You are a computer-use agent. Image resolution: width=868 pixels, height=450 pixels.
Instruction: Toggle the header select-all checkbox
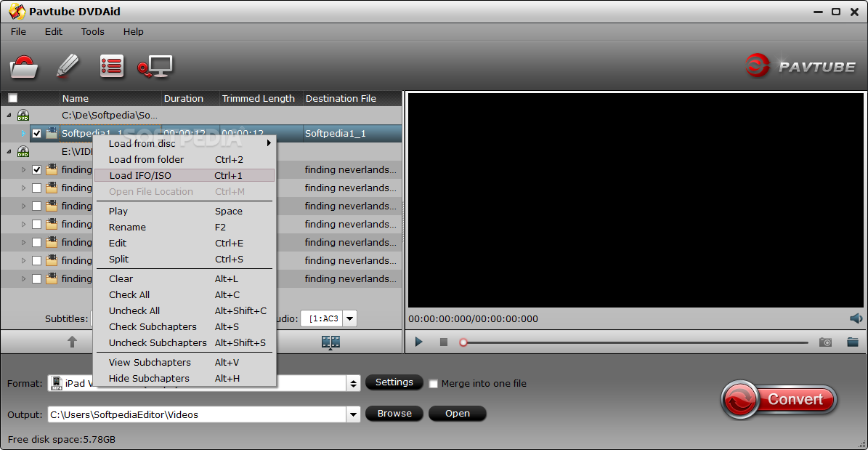(12, 98)
